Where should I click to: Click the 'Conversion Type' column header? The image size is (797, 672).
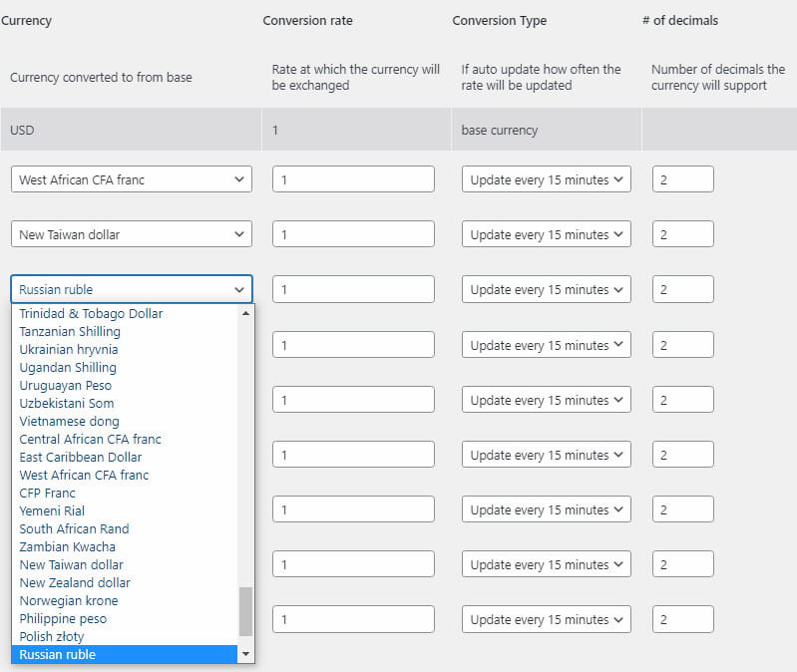(x=499, y=21)
